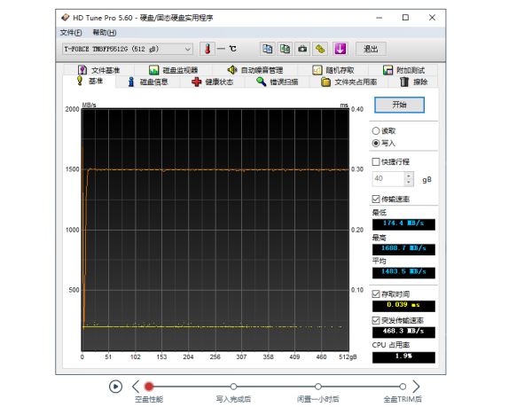Click the purple download arrow icon

340,49
